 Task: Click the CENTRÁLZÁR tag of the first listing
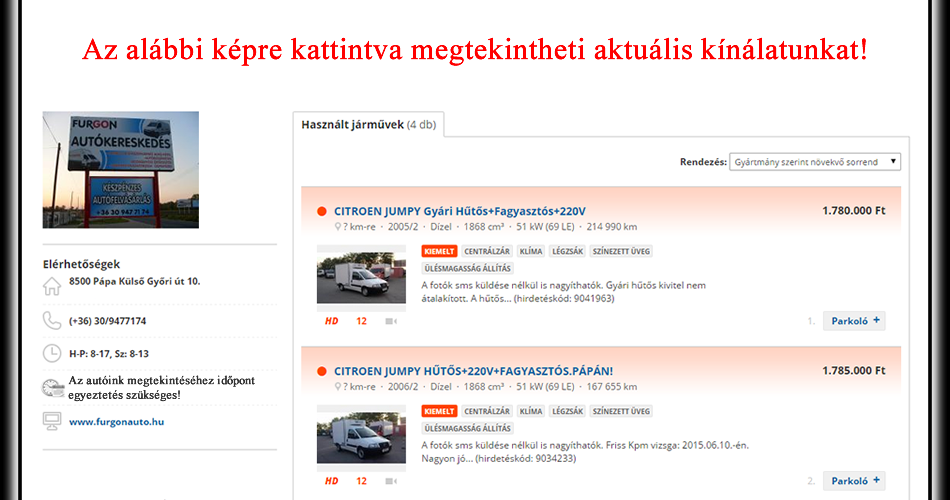tap(487, 251)
